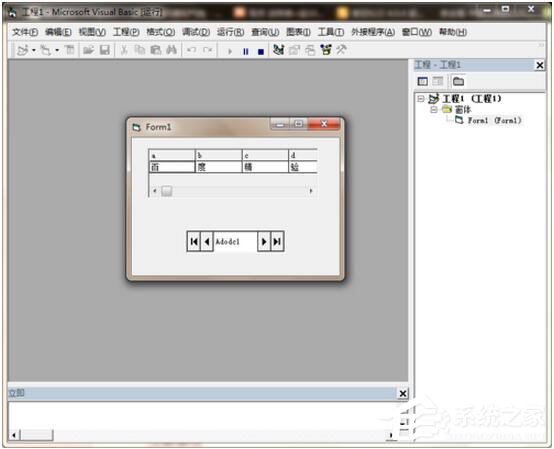
Task: Open the Project Explorer toolbar icon
Action: [x=278, y=50]
